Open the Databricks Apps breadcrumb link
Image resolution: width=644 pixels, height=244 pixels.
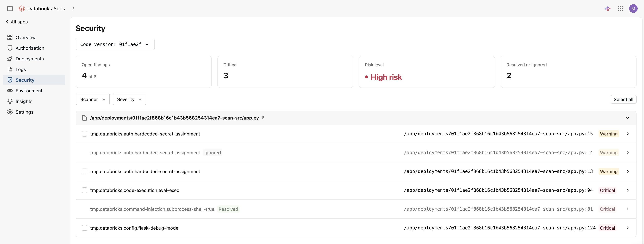coord(46,9)
